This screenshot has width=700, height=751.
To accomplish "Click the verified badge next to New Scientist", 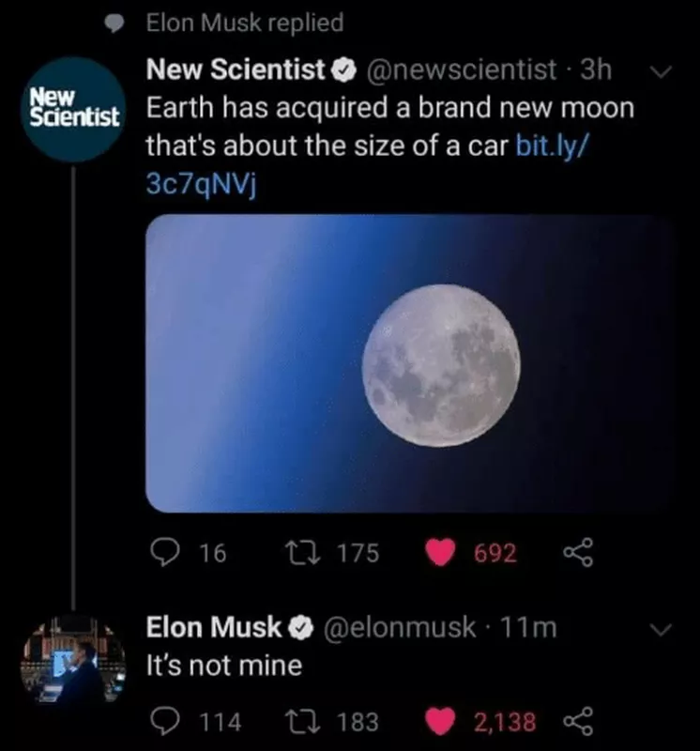I will point(343,69).
